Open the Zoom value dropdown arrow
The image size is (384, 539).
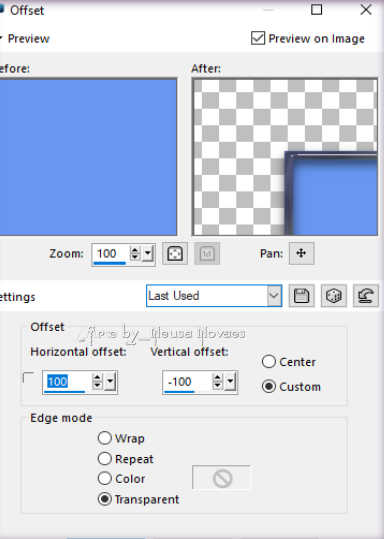[148, 254]
